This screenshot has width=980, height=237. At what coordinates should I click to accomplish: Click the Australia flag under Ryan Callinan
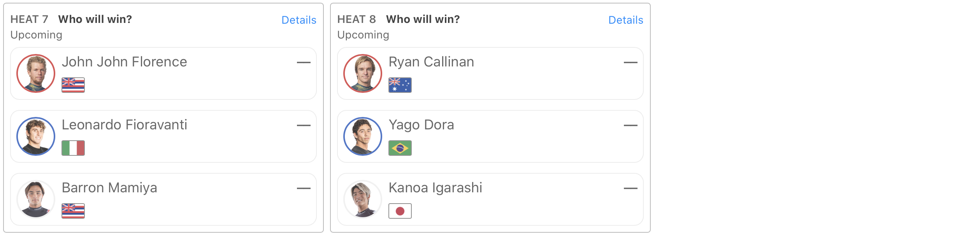click(400, 85)
